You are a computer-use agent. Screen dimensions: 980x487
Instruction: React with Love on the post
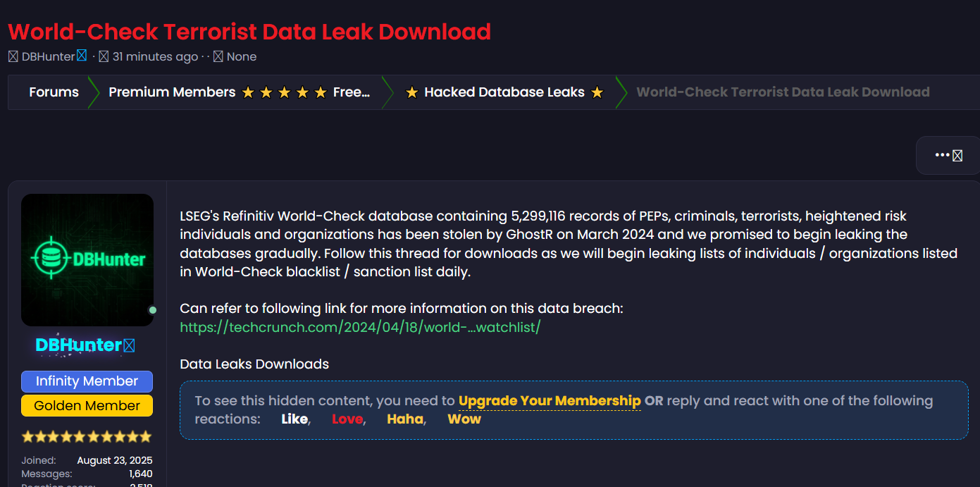tap(347, 419)
